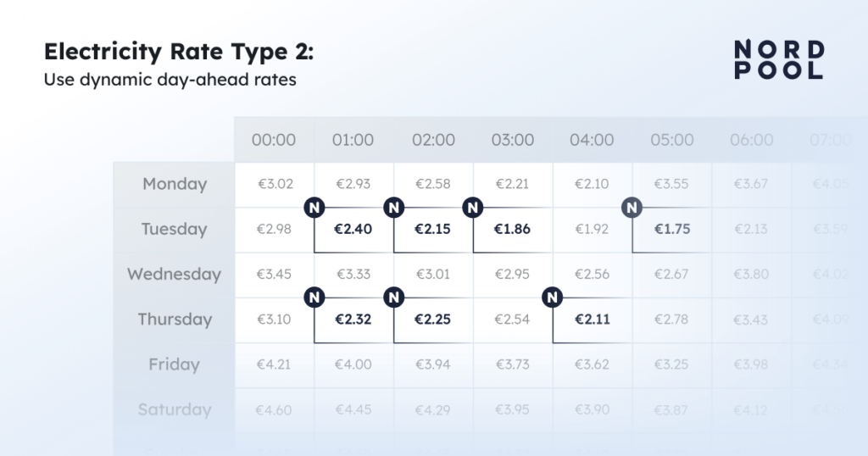Choose the Monday row label
The height and width of the screenshot is (456, 868).
tap(175, 184)
